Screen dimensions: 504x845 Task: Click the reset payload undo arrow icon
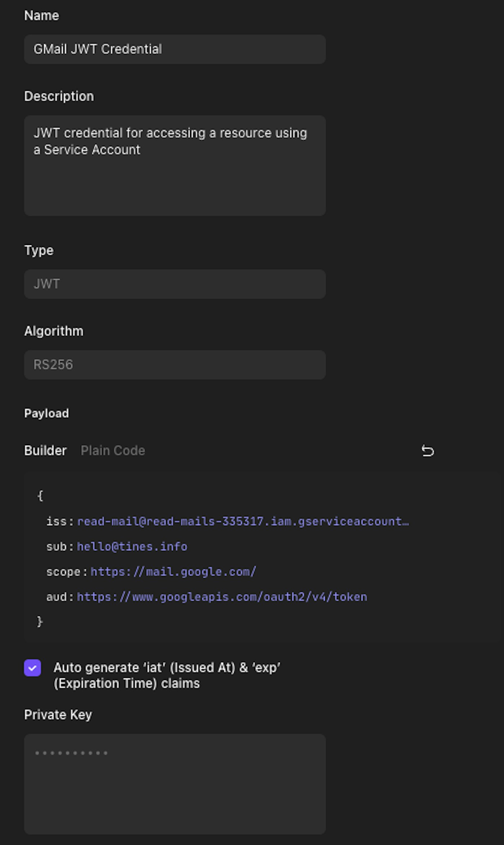428,451
